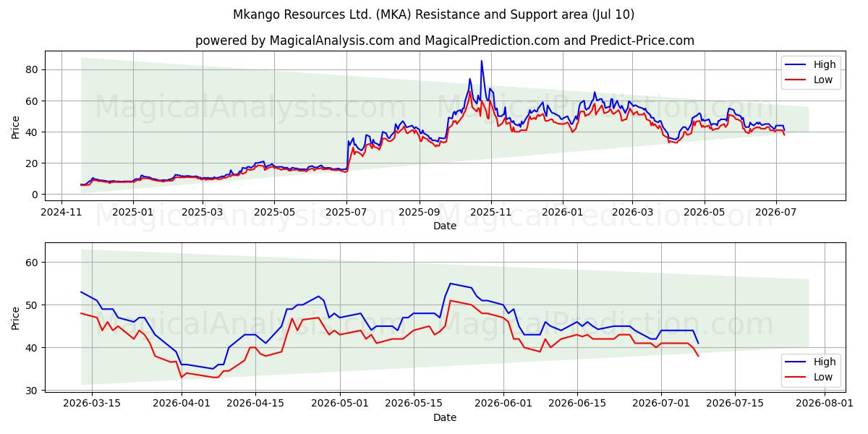Click the '2025-03' tick label
Screen dimensions: 868x434
pyautogui.click(x=203, y=212)
